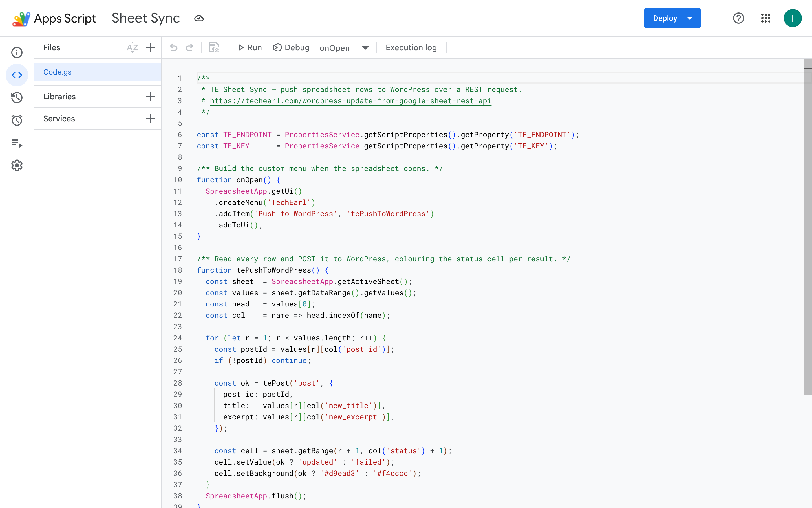
Task: Open the Editor code view
Action: click(17, 75)
